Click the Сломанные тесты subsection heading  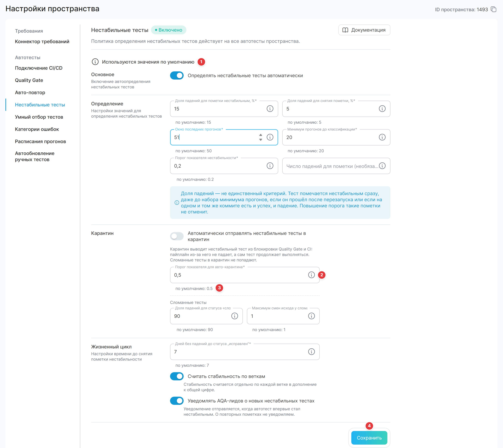click(x=188, y=303)
